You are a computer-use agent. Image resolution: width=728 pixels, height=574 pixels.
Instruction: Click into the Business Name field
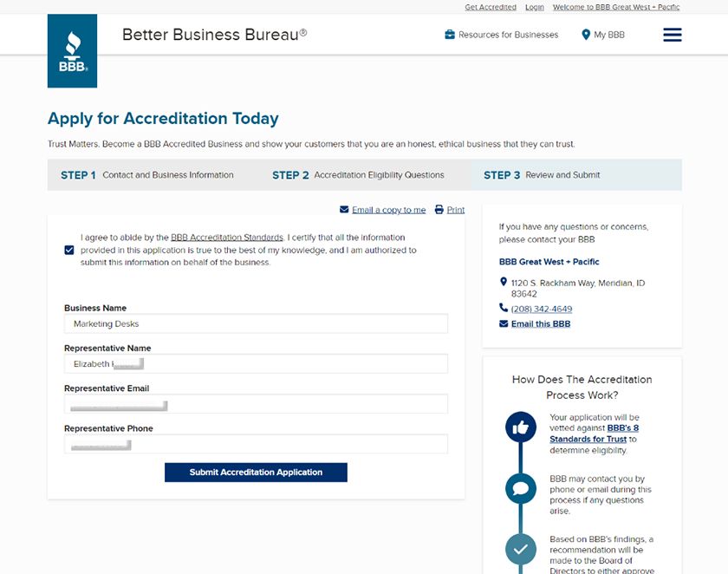256,323
